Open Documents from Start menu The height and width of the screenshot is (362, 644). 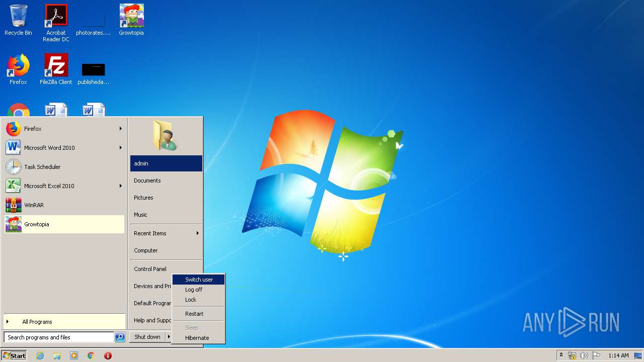[166, 180]
